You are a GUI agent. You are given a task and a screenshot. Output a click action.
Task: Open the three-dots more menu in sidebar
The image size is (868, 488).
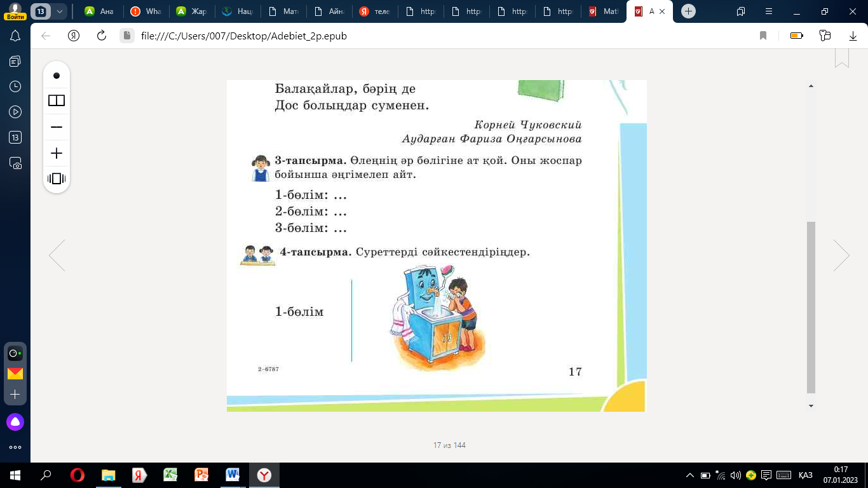(15, 447)
